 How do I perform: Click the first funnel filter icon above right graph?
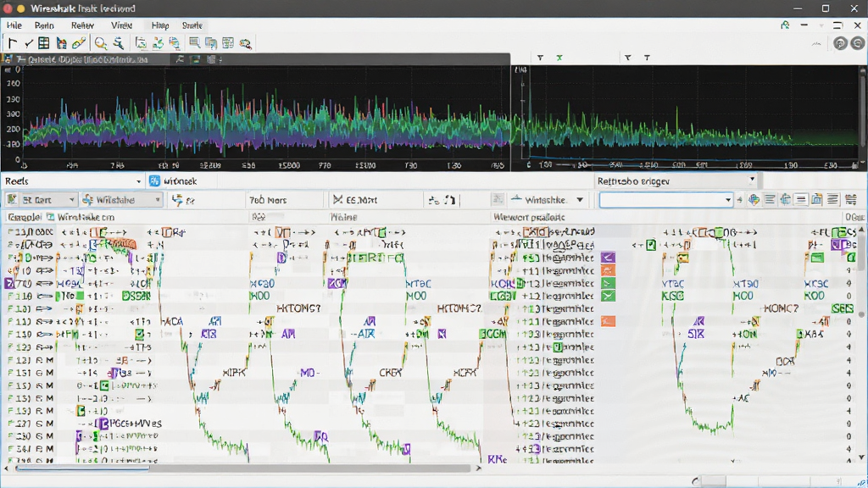pos(540,58)
